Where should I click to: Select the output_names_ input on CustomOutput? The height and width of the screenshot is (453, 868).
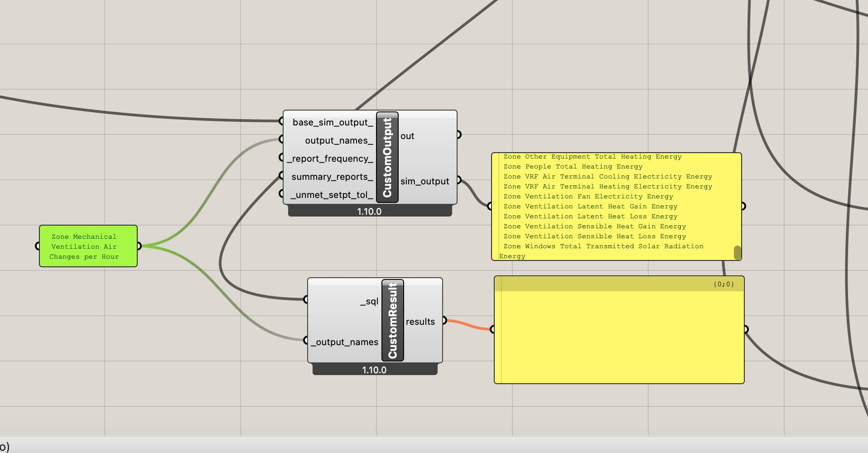pyautogui.click(x=338, y=140)
